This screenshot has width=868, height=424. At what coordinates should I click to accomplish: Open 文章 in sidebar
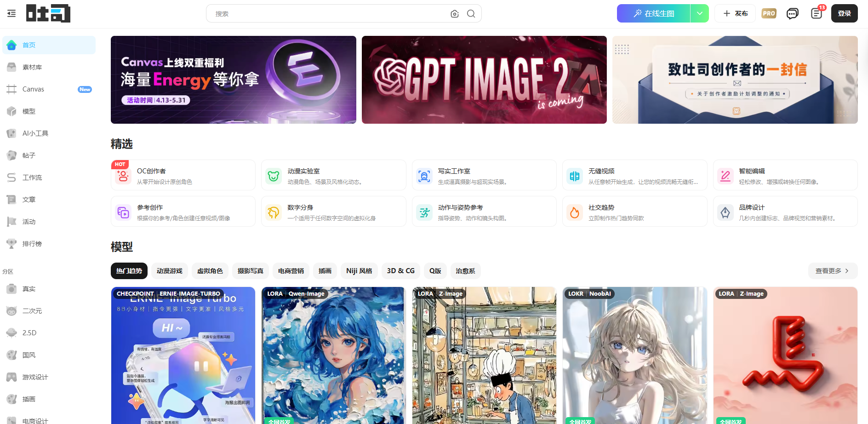click(49, 200)
